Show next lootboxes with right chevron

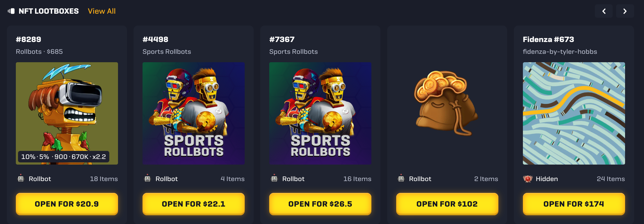625,11
